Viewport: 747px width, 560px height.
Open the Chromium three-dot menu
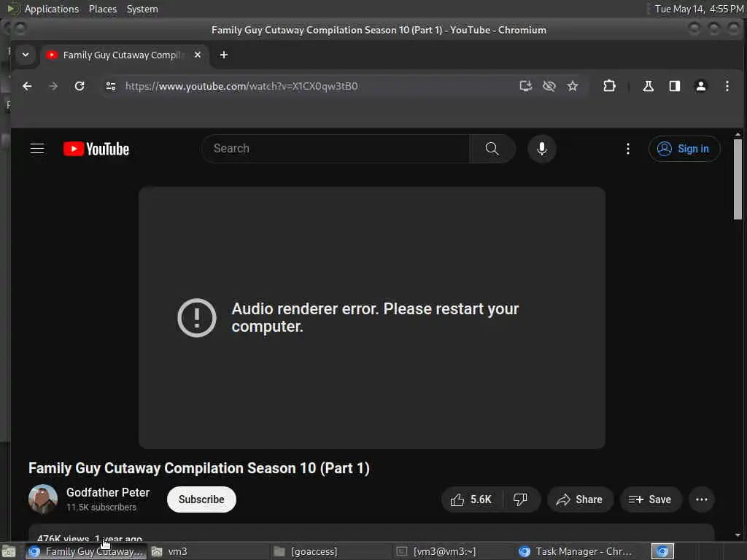727,86
